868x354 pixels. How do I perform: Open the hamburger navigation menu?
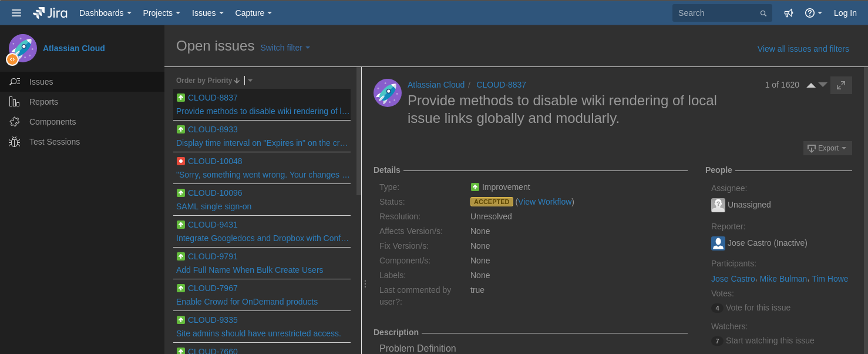[16, 12]
